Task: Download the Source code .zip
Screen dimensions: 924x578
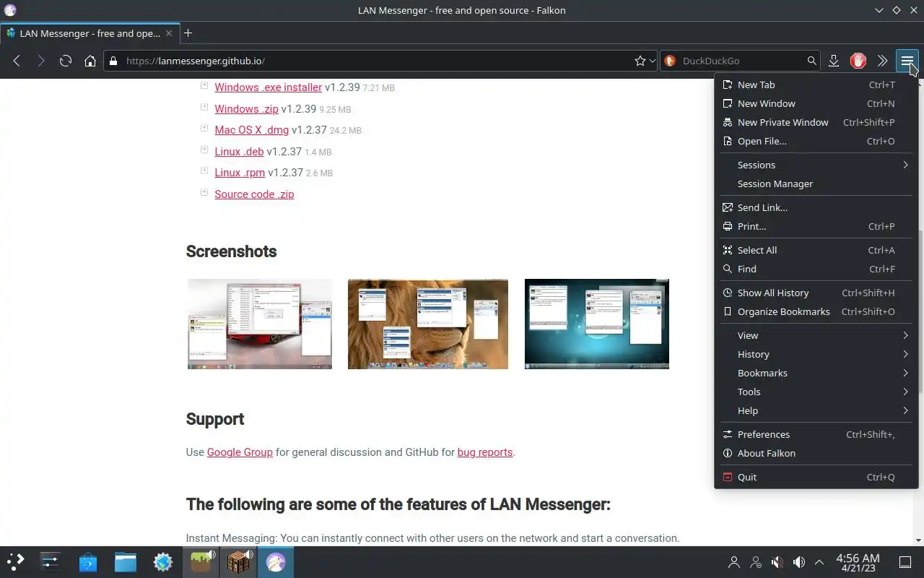Action: tap(254, 194)
